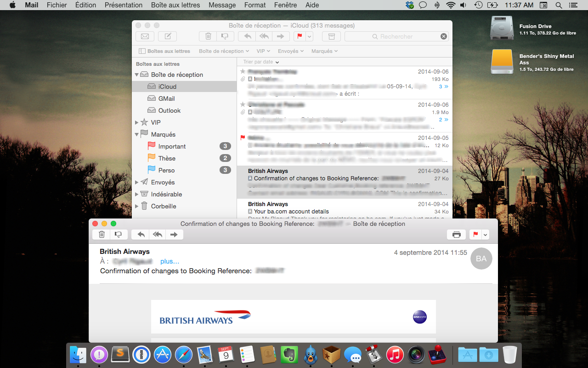This screenshot has height=368, width=588.
Task: Expand Corbeille disclosure triangle
Action: click(136, 206)
